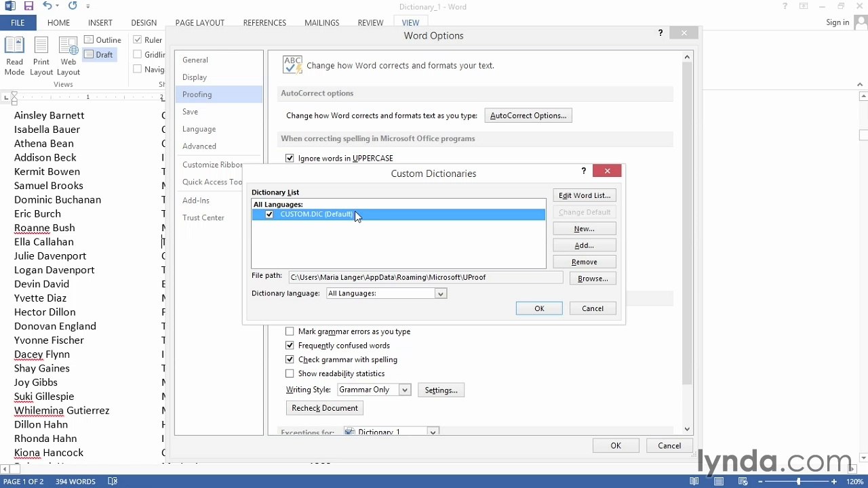Open the Customize Quick Access Toolbar arrow
Screen dimensions: 868x488
(88, 7)
